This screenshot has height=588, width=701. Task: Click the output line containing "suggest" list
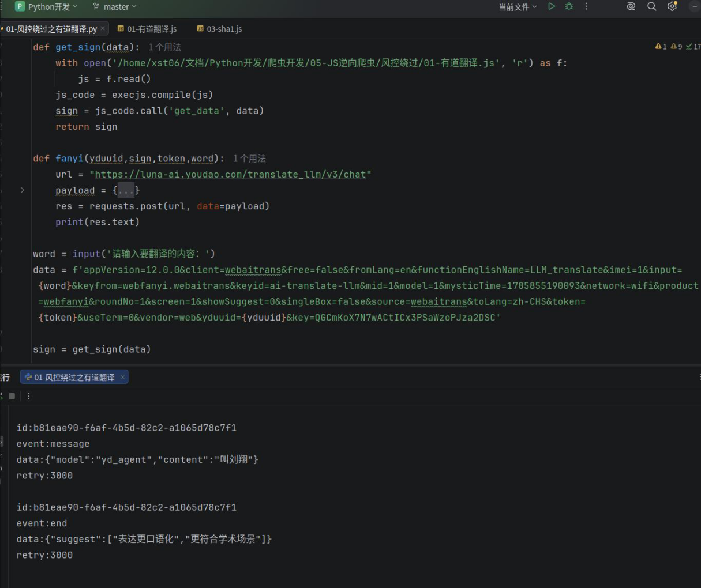click(144, 539)
